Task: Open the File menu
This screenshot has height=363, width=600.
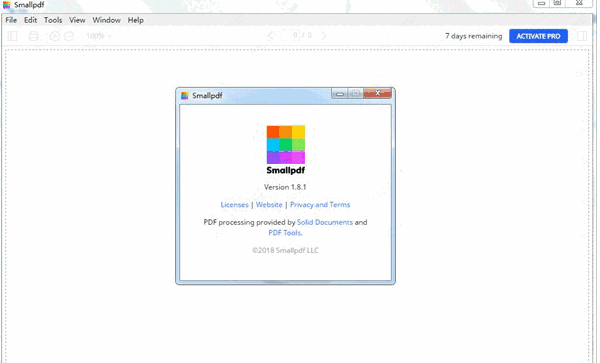Action: [x=11, y=20]
